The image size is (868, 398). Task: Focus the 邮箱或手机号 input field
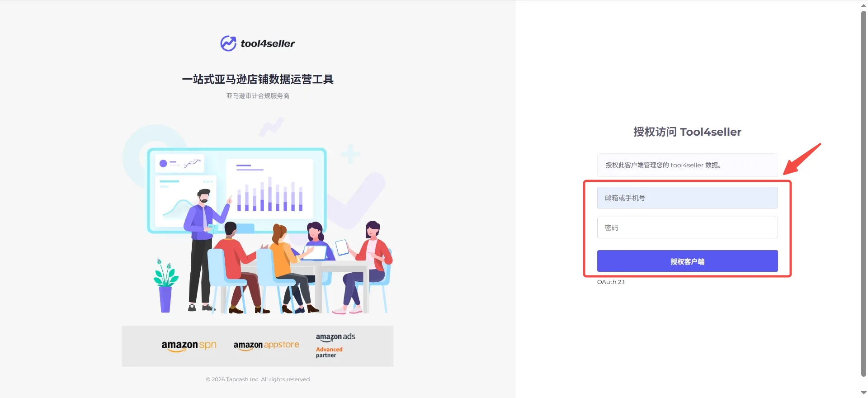(687, 198)
